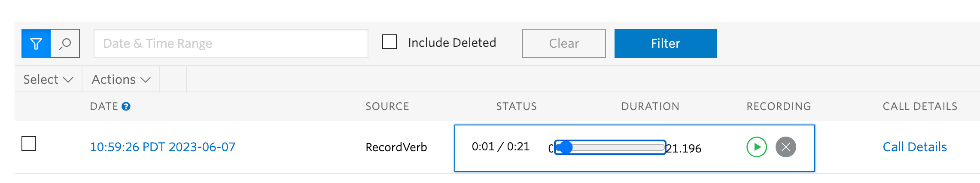Click the Actions dropdown chevron arrow
Image resolution: width=980 pixels, height=183 pixels.
(x=146, y=80)
